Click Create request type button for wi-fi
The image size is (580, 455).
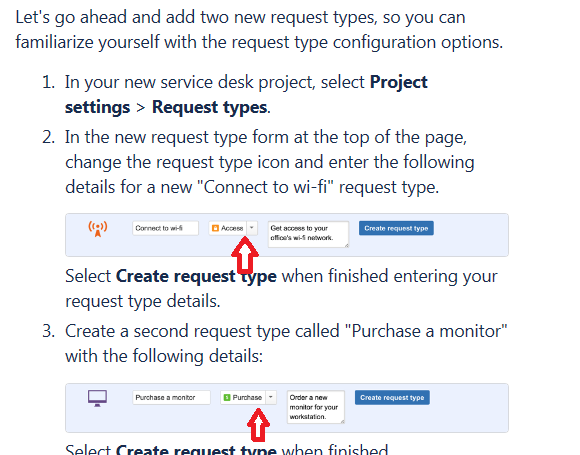pyautogui.click(x=396, y=228)
